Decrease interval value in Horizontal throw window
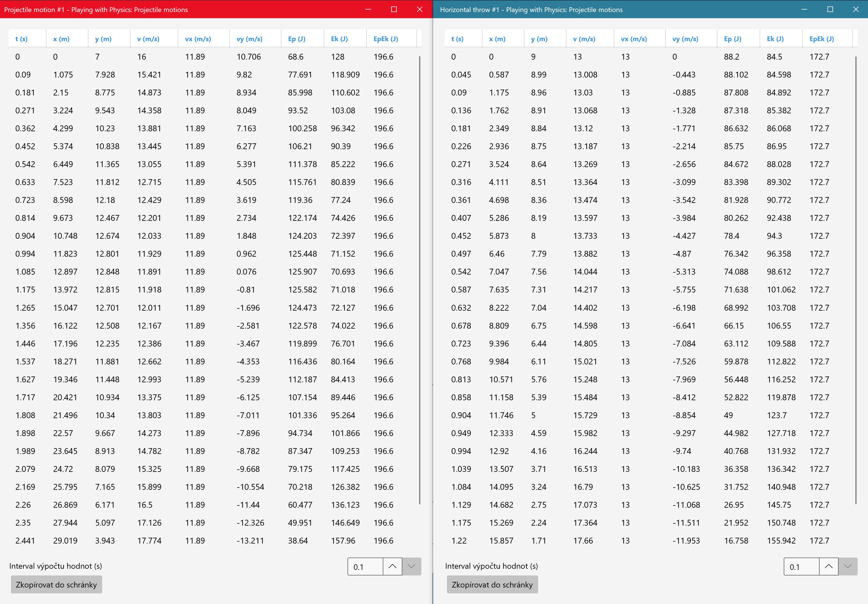This screenshot has height=604, width=868. 848,566
